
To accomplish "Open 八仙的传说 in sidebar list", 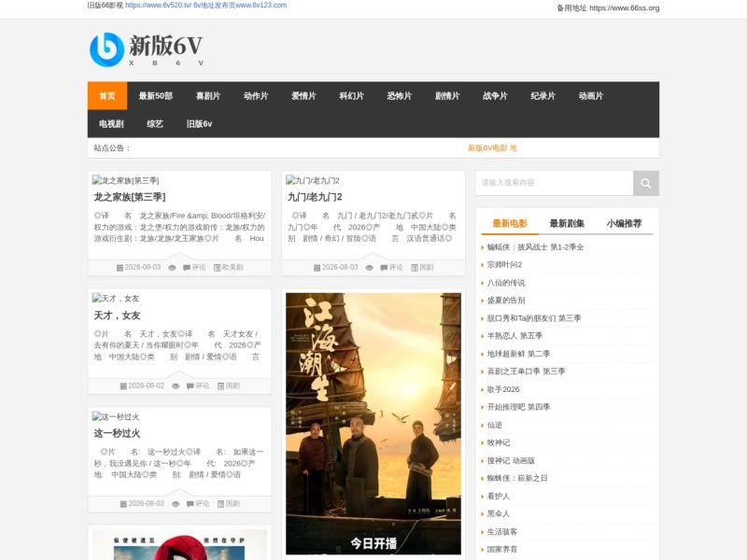I will click(506, 283).
